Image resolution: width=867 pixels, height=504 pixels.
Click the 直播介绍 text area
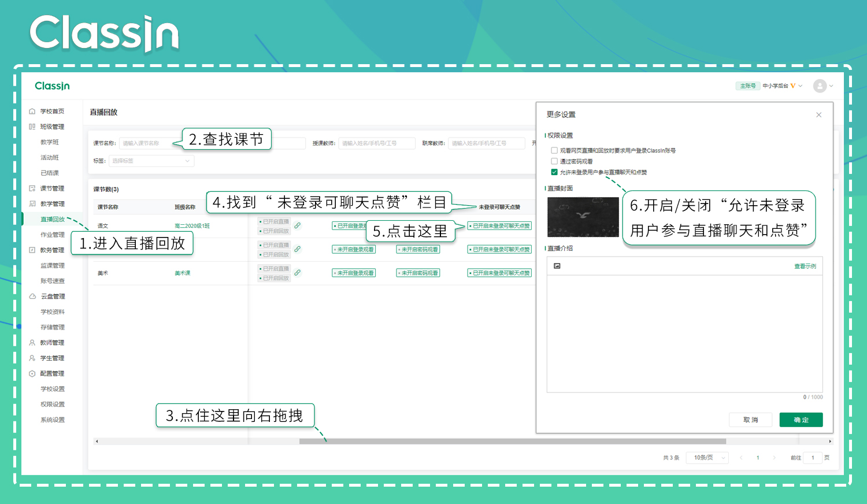[x=684, y=333]
